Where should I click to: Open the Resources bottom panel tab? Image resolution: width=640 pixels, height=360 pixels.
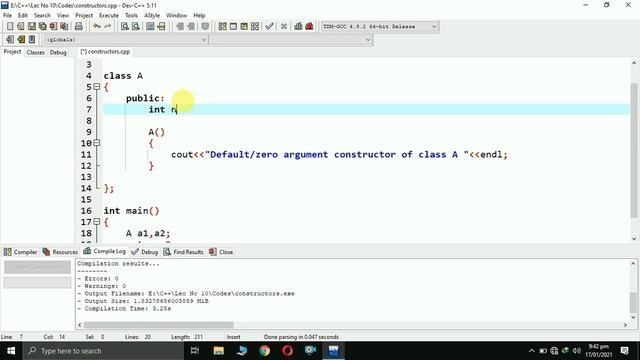60,252
